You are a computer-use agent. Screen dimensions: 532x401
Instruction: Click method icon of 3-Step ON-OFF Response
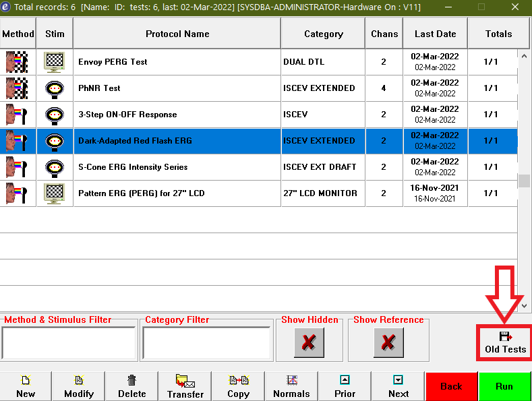pyautogui.click(x=16, y=115)
